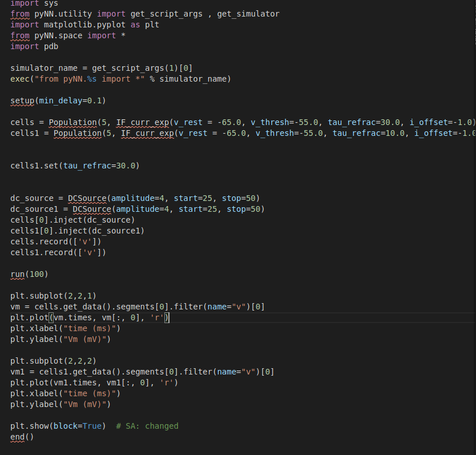The height and width of the screenshot is (455, 476).
Task: Click 'vm1.times' in the second plt.plot call
Action: click(x=75, y=382)
